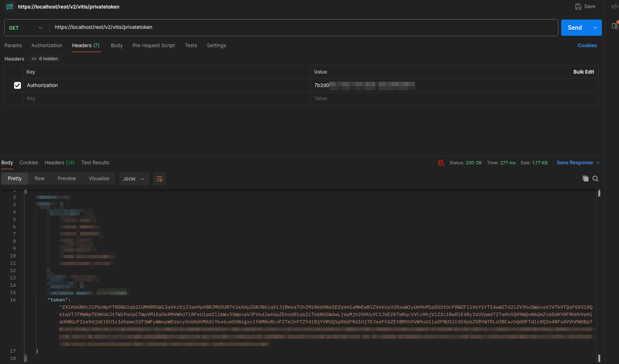Click the Save disk icon
The image size is (619, 364).
pyautogui.click(x=578, y=7)
